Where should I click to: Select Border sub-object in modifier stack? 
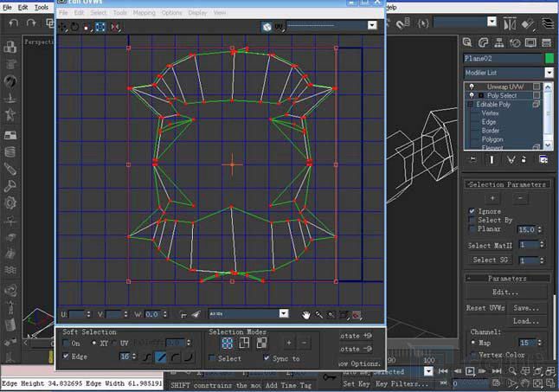[x=491, y=131]
